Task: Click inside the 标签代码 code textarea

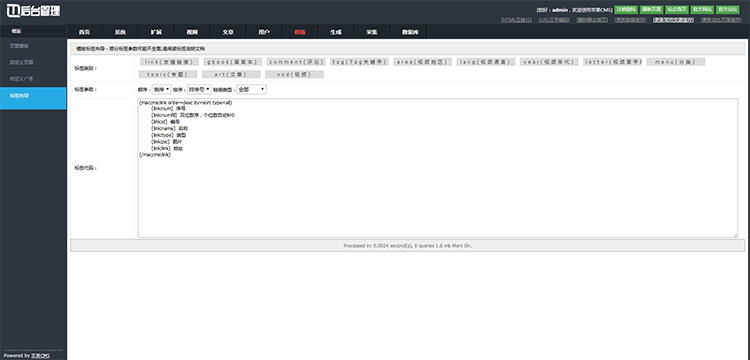Action: [438, 168]
